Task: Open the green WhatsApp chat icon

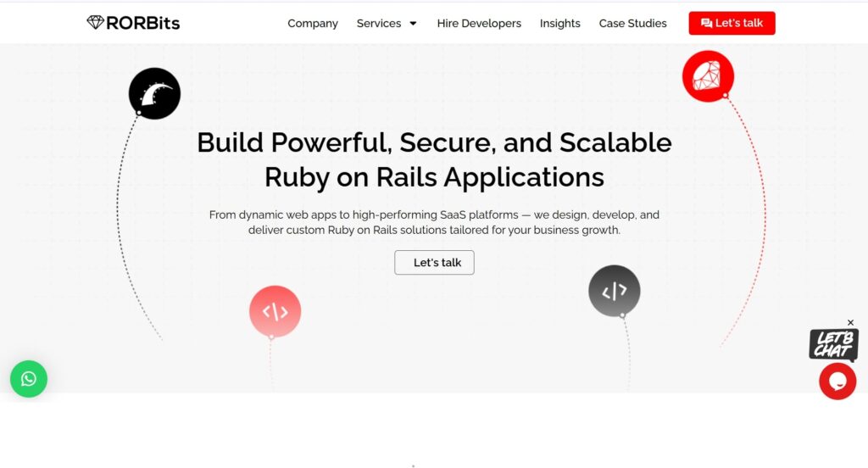Action: (x=29, y=379)
